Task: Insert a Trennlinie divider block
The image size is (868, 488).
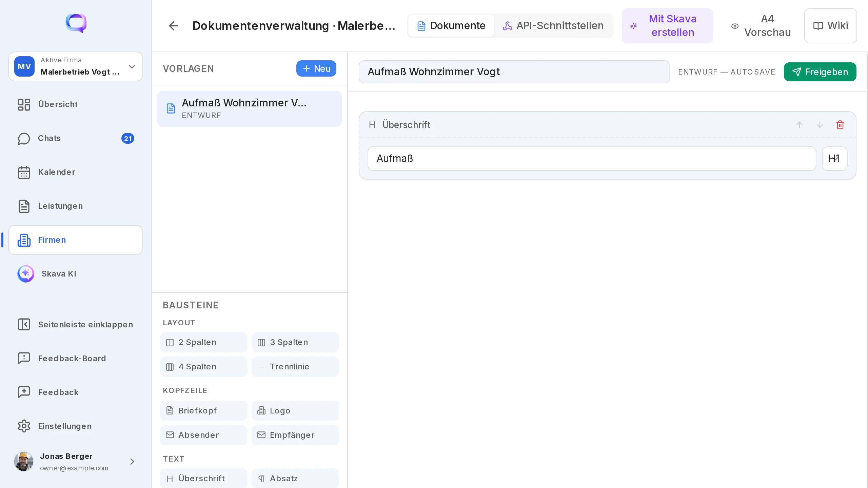Action: [x=295, y=367]
